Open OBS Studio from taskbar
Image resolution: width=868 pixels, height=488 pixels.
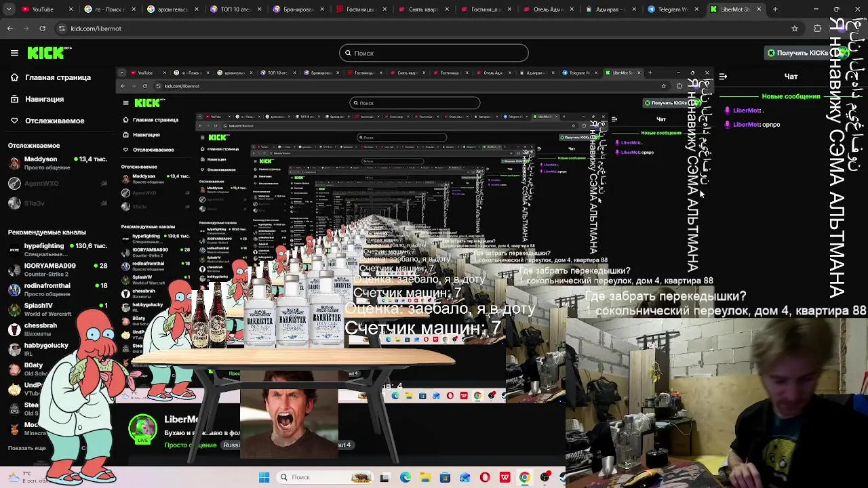pyautogui.click(x=545, y=477)
